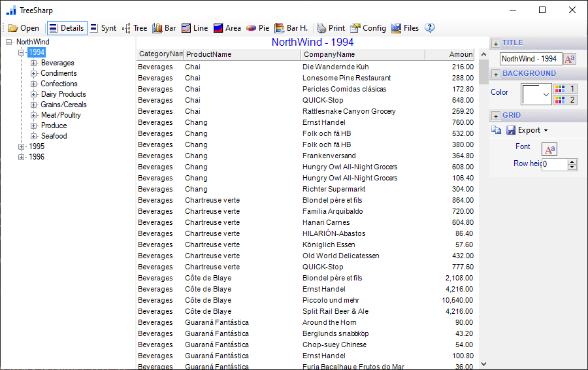Click the 10,540.00 amount cell
This screenshot has height=370, width=588.
457,300
